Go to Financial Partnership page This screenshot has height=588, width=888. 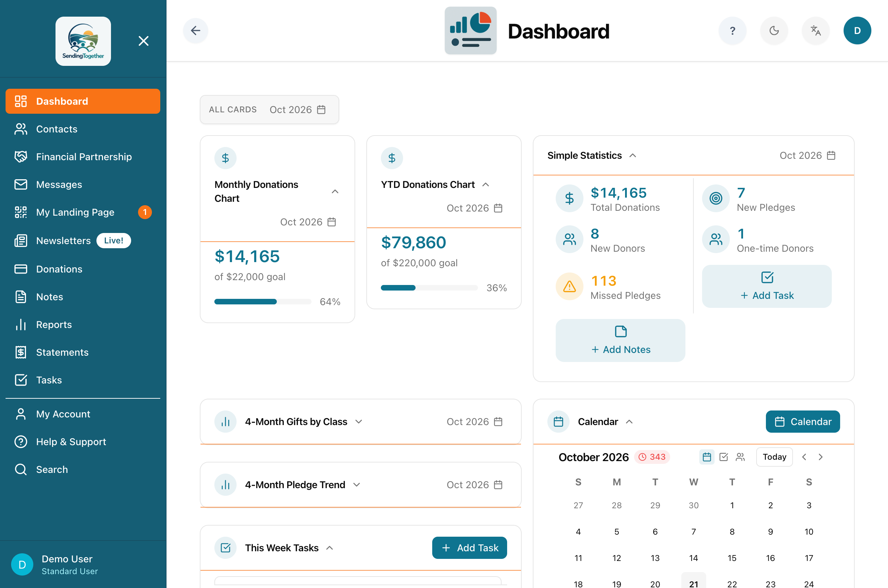coord(83,157)
